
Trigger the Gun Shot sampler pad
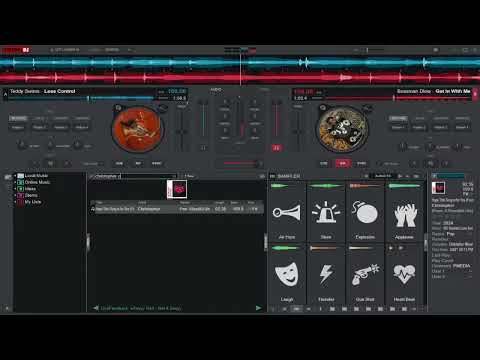(x=365, y=274)
